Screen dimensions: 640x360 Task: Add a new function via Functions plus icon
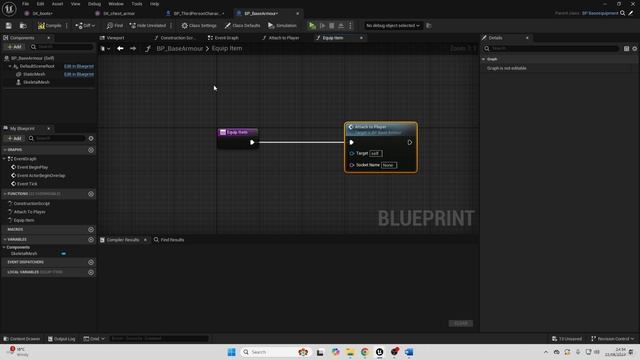coord(91,194)
